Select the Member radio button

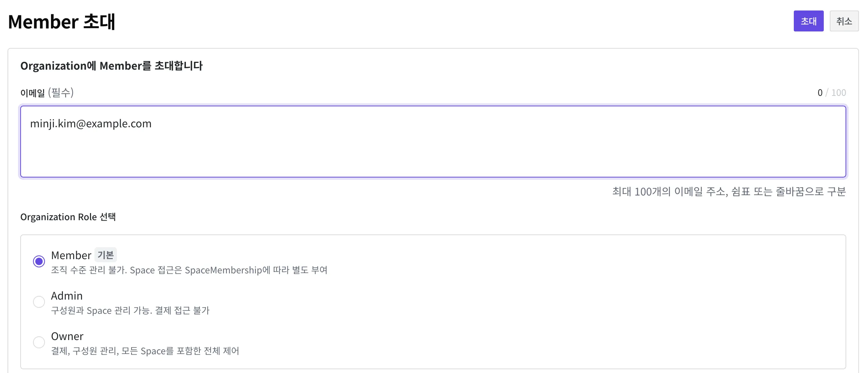(x=39, y=261)
